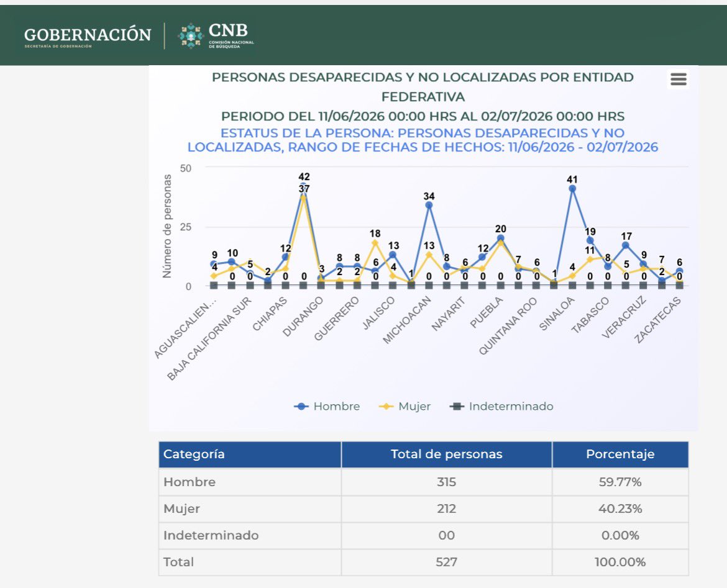727x588 pixels.
Task: Toggle the Hombre series in legend
Action: [327, 406]
